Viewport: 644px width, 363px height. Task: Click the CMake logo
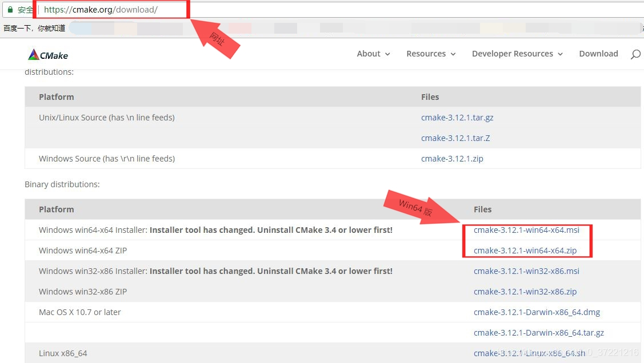click(48, 55)
